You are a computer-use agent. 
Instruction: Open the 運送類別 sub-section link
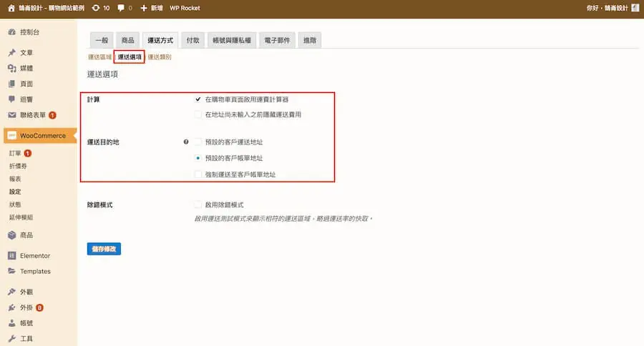tap(160, 57)
